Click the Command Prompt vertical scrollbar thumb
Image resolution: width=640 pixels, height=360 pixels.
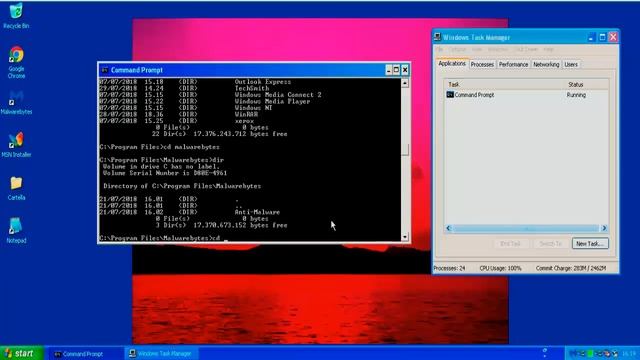point(404,149)
